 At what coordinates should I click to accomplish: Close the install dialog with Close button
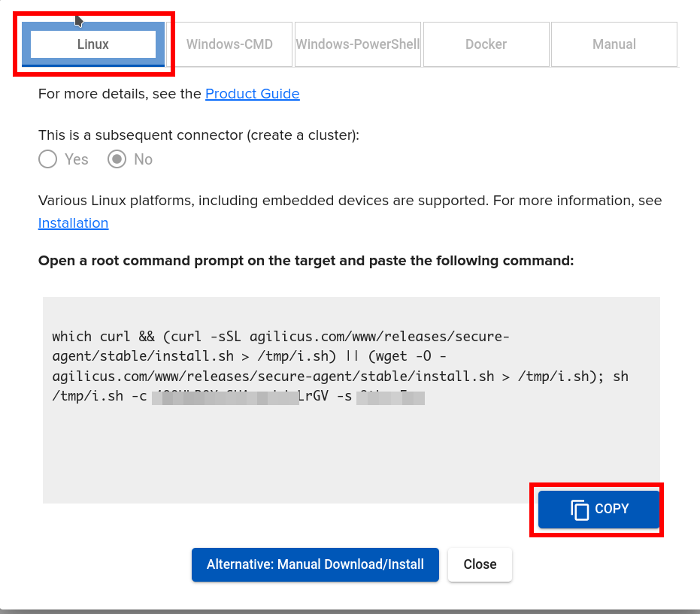click(x=480, y=564)
